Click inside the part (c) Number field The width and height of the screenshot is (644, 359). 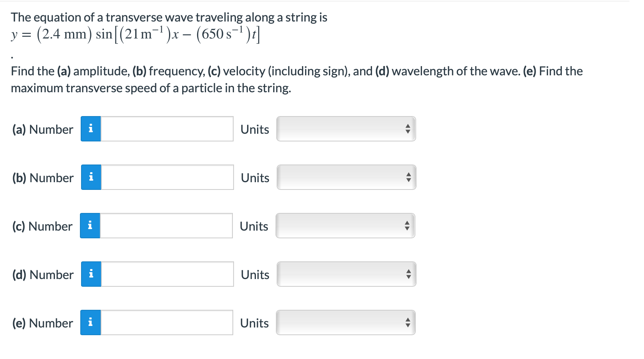tap(166, 226)
